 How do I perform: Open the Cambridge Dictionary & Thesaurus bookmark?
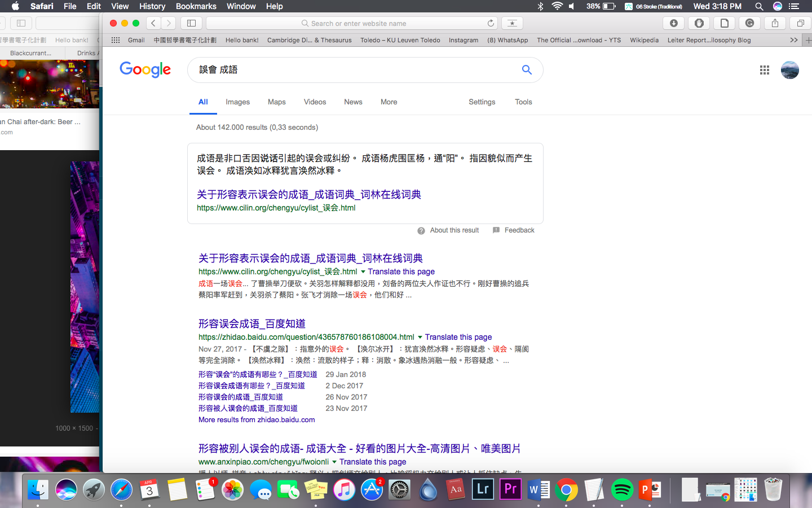pyautogui.click(x=309, y=40)
